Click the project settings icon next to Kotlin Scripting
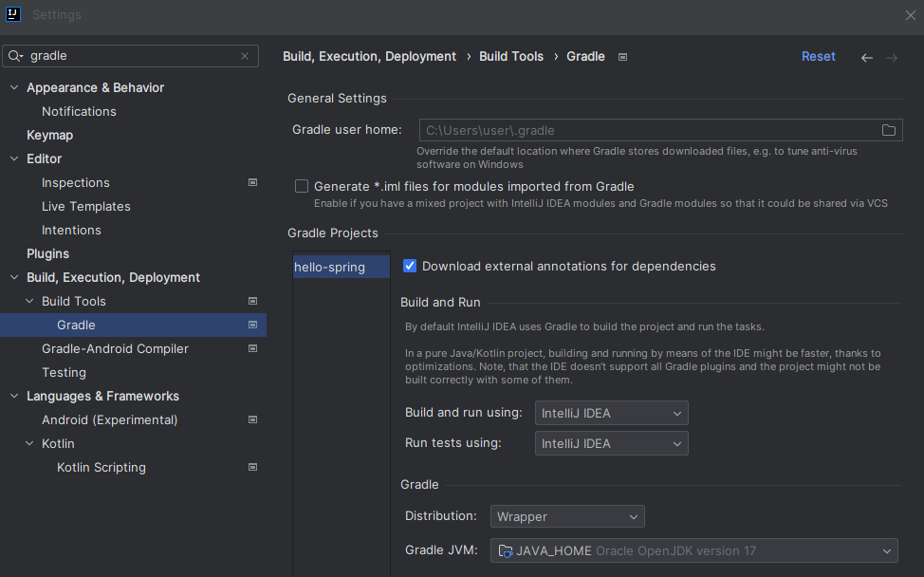Image resolution: width=924 pixels, height=577 pixels. click(x=253, y=467)
